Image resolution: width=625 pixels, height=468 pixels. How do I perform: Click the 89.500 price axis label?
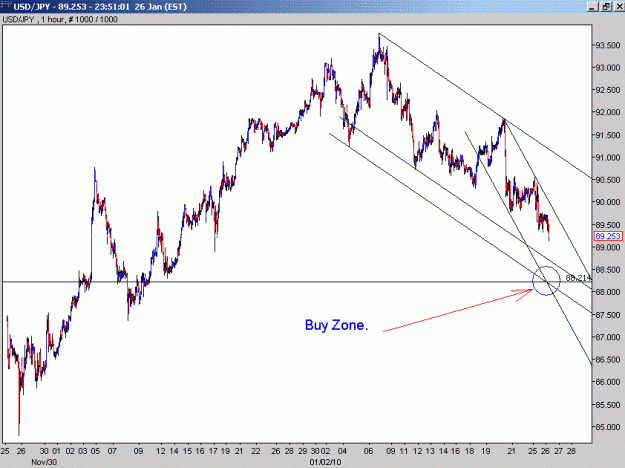(x=608, y=225)
